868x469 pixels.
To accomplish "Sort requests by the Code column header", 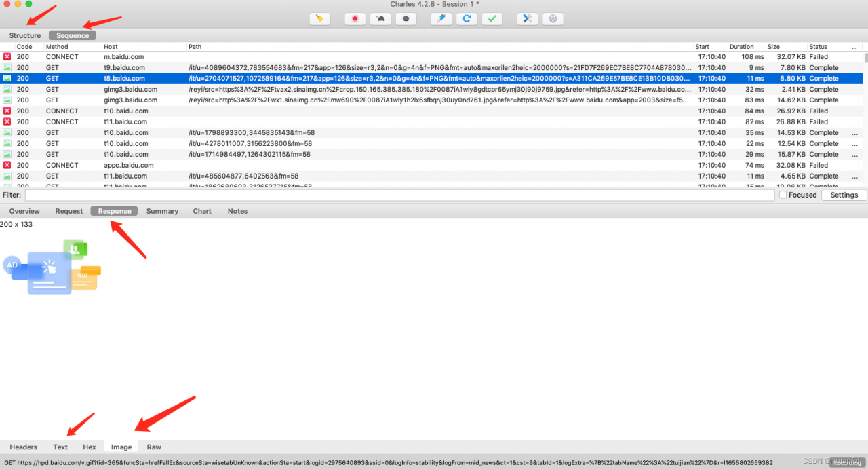I will [24, 47].
